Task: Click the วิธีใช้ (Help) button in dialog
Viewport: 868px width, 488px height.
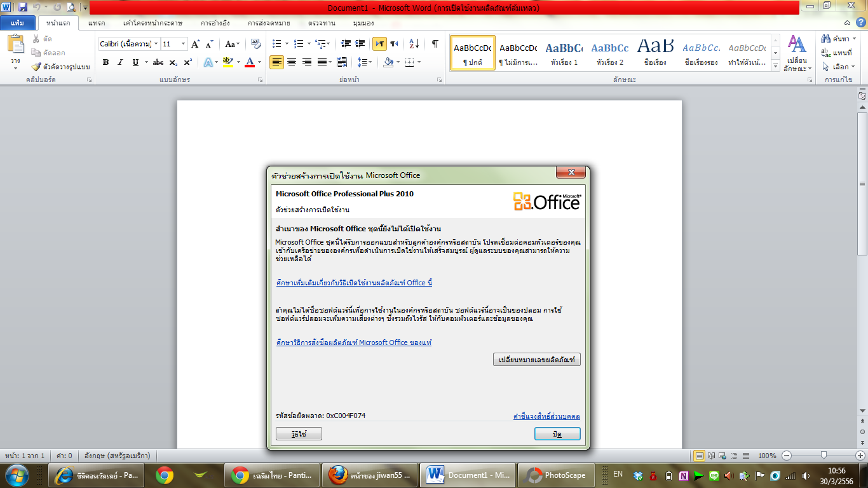Action: tap(299, 433)
